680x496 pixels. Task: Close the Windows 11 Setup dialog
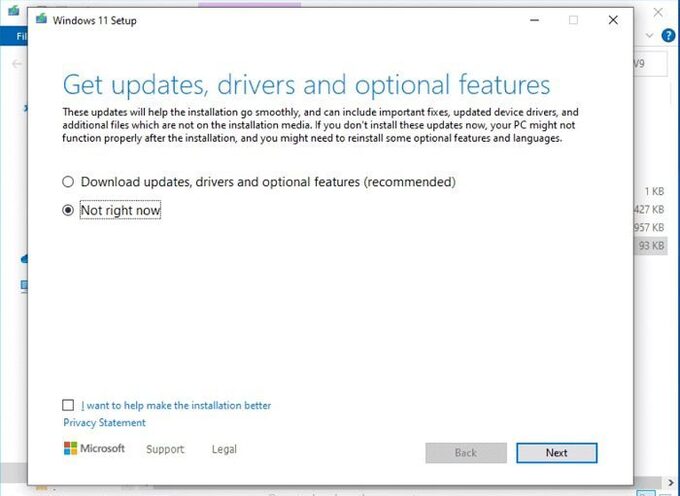click(x=613, y=20)
